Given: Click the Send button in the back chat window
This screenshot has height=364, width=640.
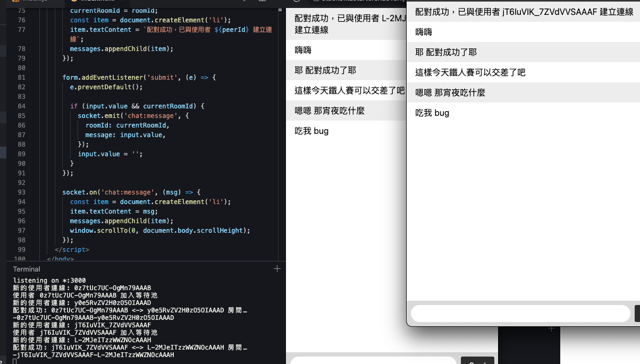Looking at the screenshot, I should (x=477, y=361).
